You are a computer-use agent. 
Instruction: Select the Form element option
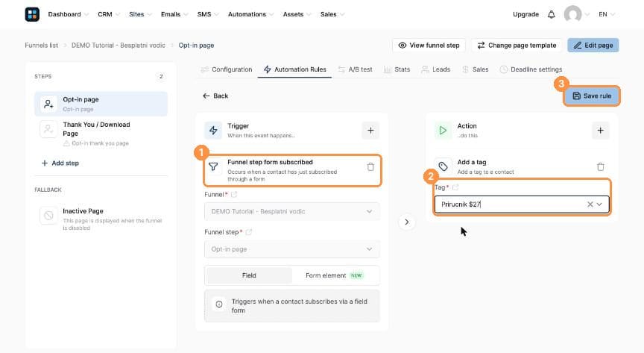tap(335, 275)
